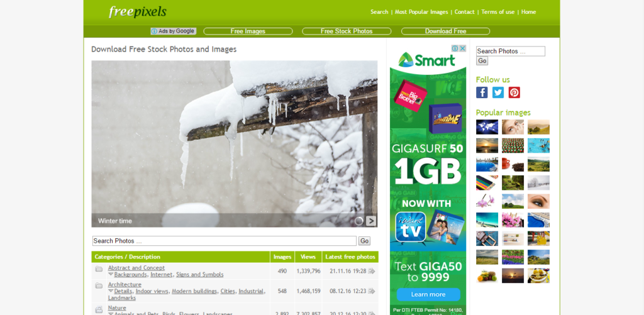Focus the sidebar Search Photos field
The height and width of the screenshot is (315, 644).
click(x=511, y=52)
